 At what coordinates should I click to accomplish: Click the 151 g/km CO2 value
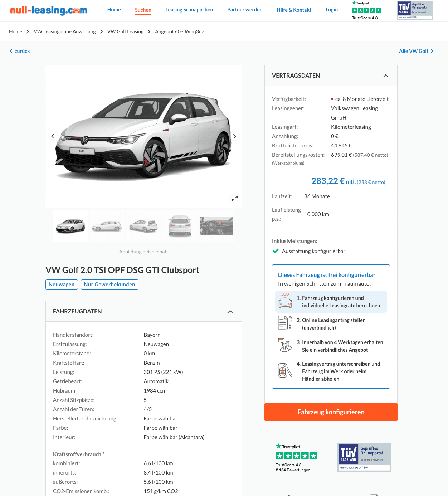161,491
